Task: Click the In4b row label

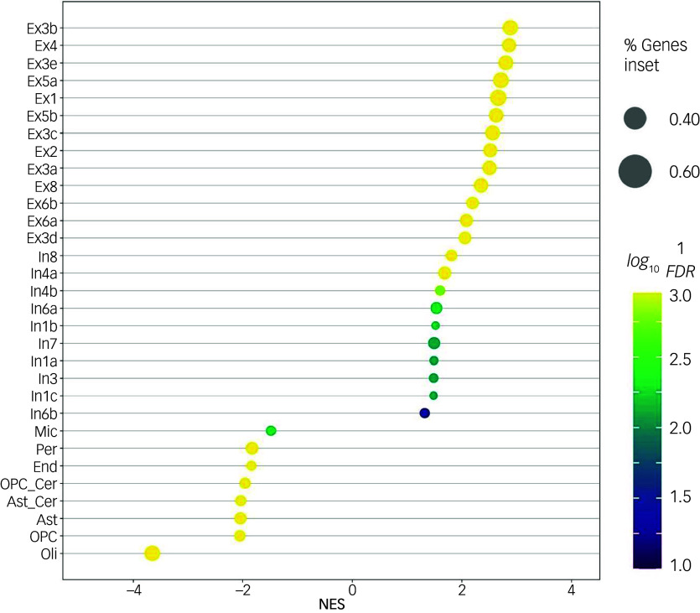Action: pyautogui.click(x=44, y=291)
